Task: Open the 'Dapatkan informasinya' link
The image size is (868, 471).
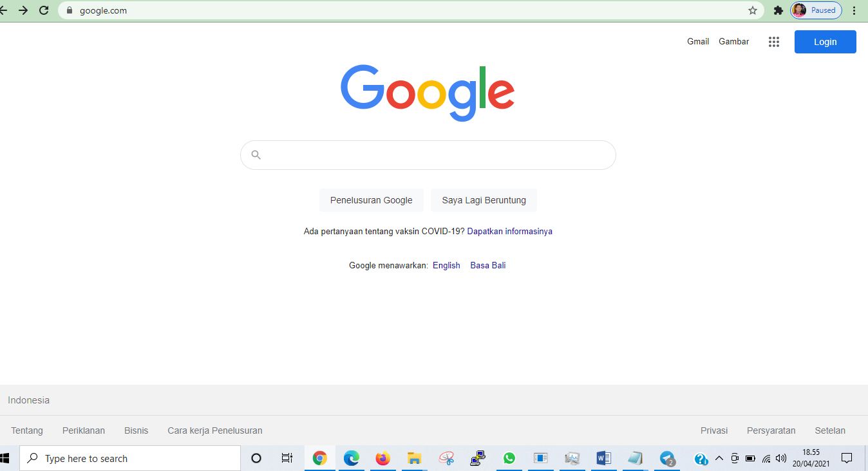Action: [509, 231]
